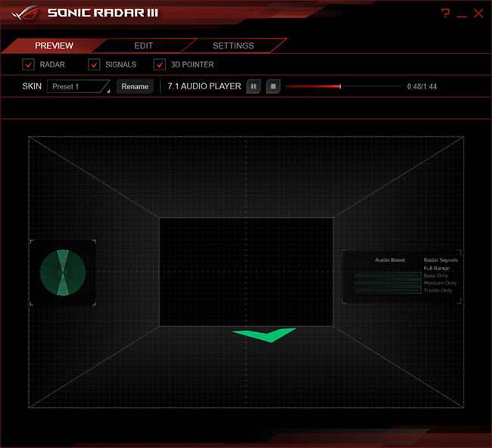Switch to the PREVIEW tab
Image resolution: width=492 pixels, height=448 pixels.
click(x=54, y=46)
